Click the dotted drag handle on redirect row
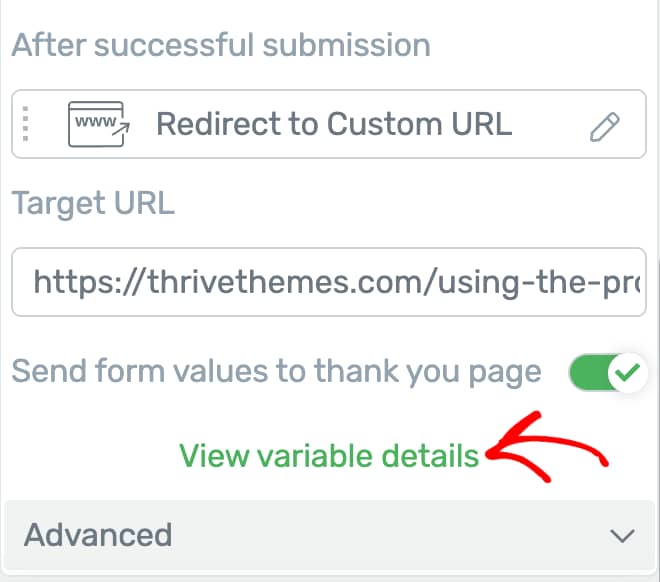The image size is (660, 582). pos(25,124)
